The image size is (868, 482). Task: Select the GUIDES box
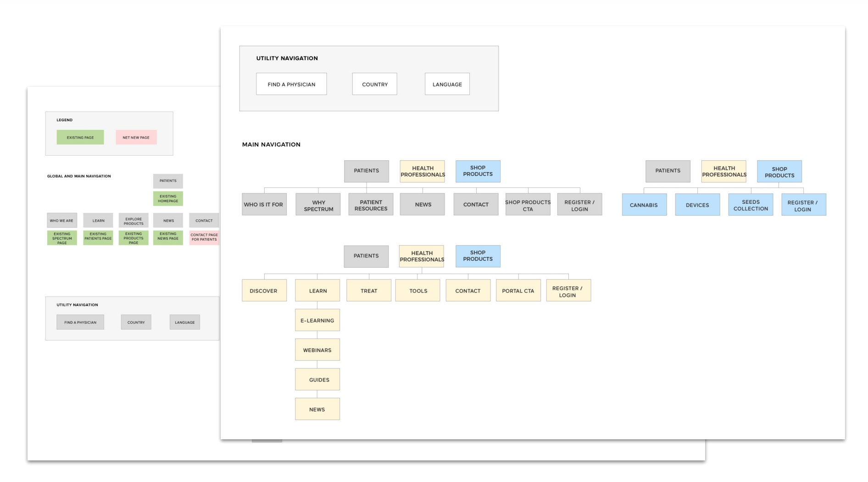317,380
